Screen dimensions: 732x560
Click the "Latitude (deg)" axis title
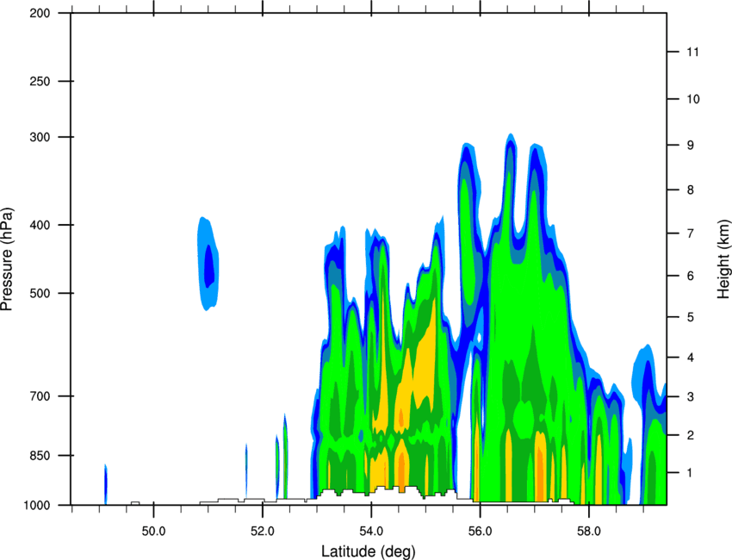pyautogui.click(x=368, y=551)
